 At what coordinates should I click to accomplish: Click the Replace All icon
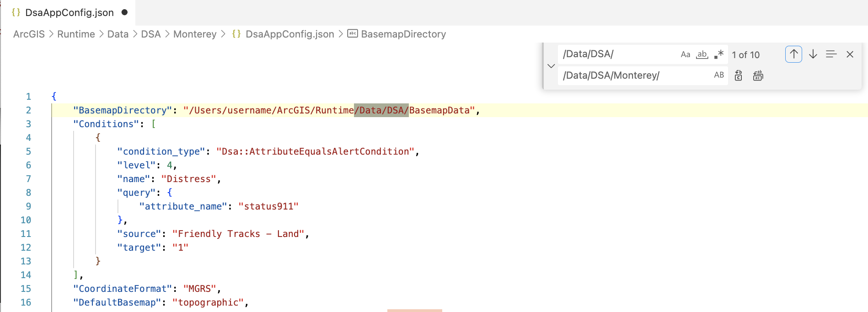pos(758,75)
